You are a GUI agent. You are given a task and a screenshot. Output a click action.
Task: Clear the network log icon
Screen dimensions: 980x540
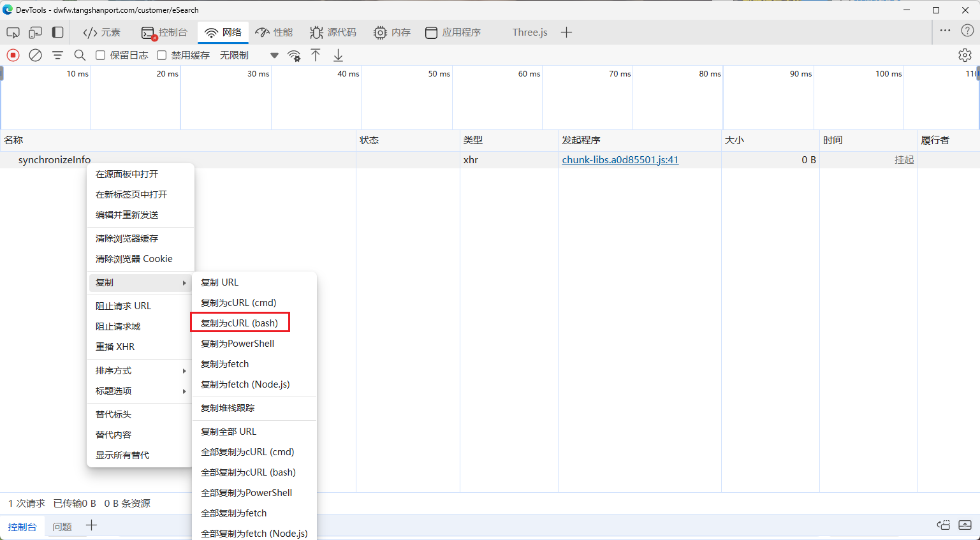pos(36,55)
